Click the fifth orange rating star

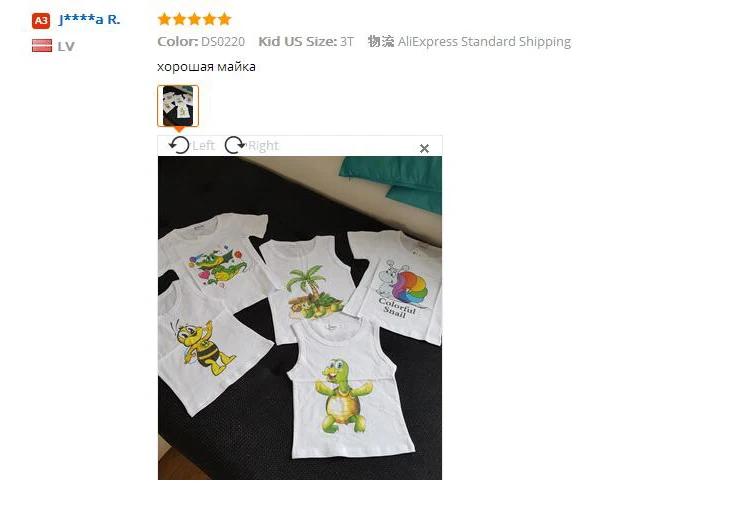224,19
